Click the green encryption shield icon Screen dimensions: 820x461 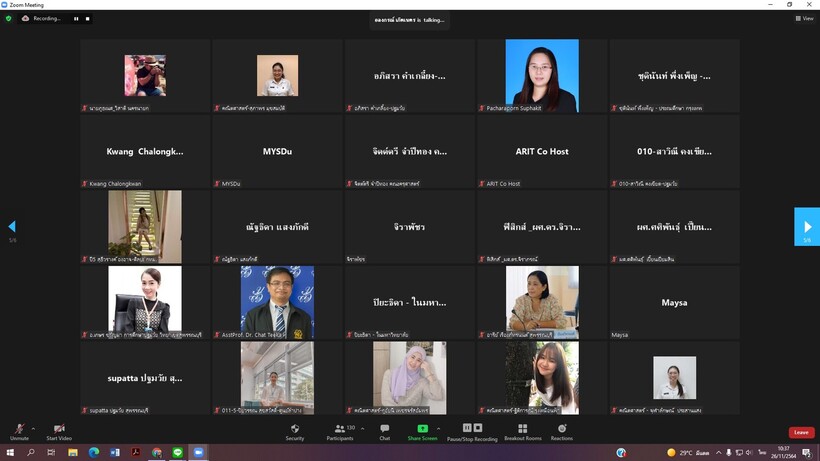tap(9, 18)
